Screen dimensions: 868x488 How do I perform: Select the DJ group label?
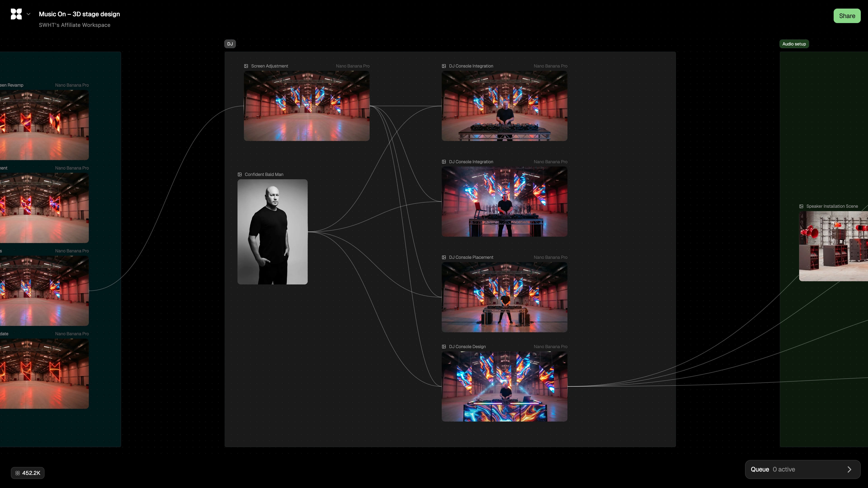pos(230,44)
